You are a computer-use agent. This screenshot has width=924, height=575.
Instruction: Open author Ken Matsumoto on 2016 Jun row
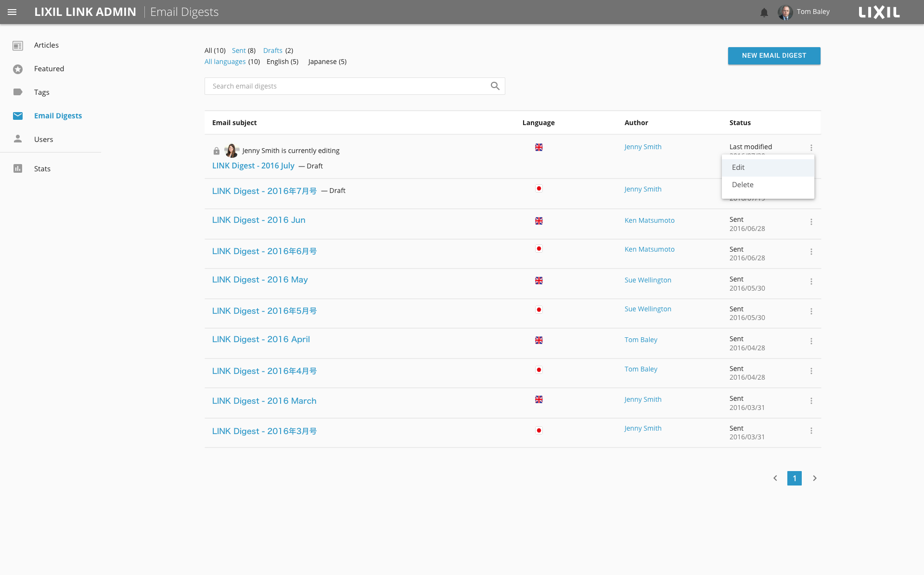pyautogui.click(x=650, y=220)
